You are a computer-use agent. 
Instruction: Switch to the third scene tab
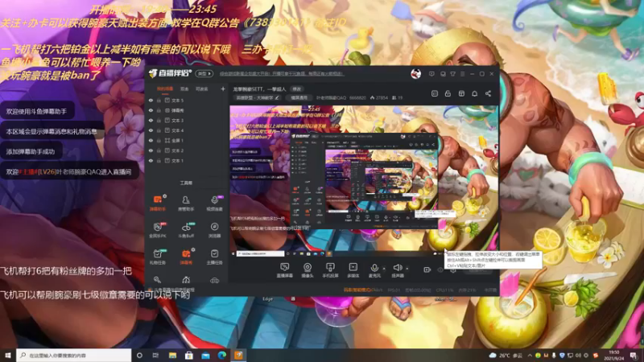coord(202,88)
